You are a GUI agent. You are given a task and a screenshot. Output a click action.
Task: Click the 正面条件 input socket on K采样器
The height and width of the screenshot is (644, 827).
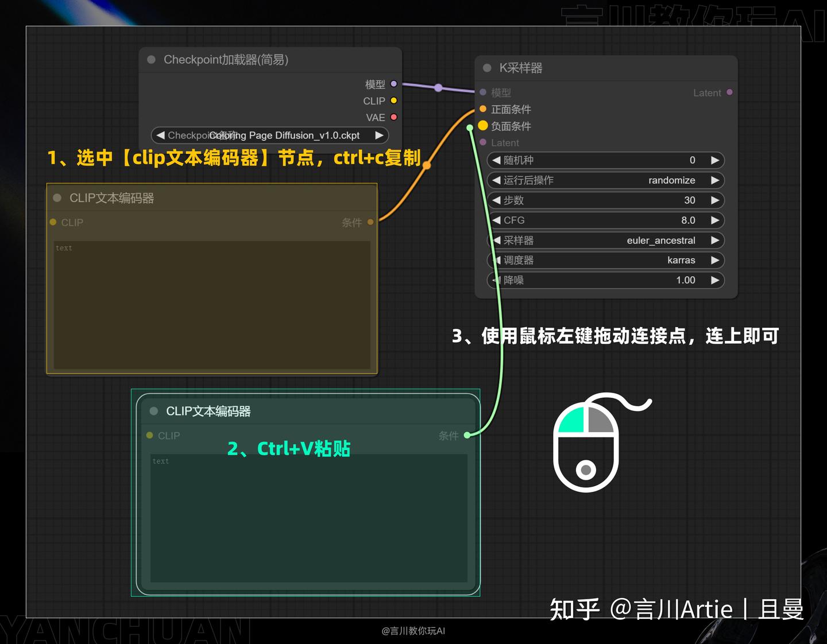pos(483,108)
